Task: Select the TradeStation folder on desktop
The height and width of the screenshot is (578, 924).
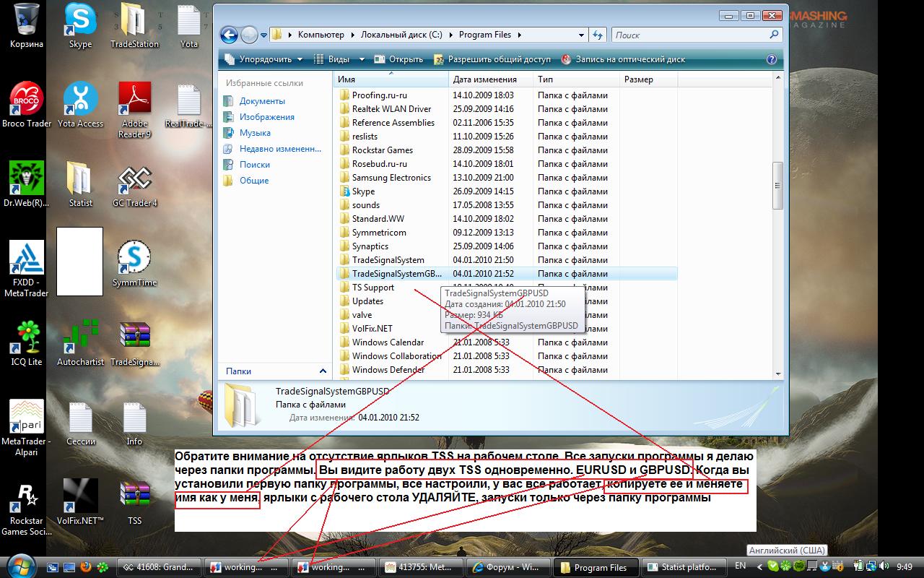Action: coord(134,26)
